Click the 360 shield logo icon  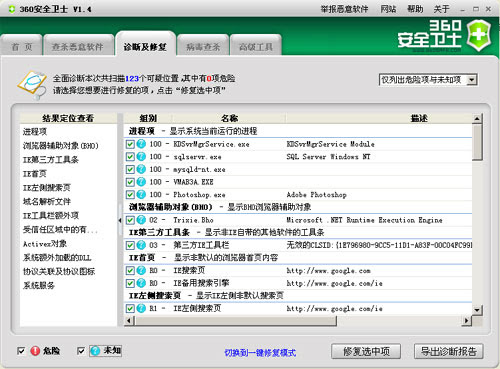(x=478, y=35)
